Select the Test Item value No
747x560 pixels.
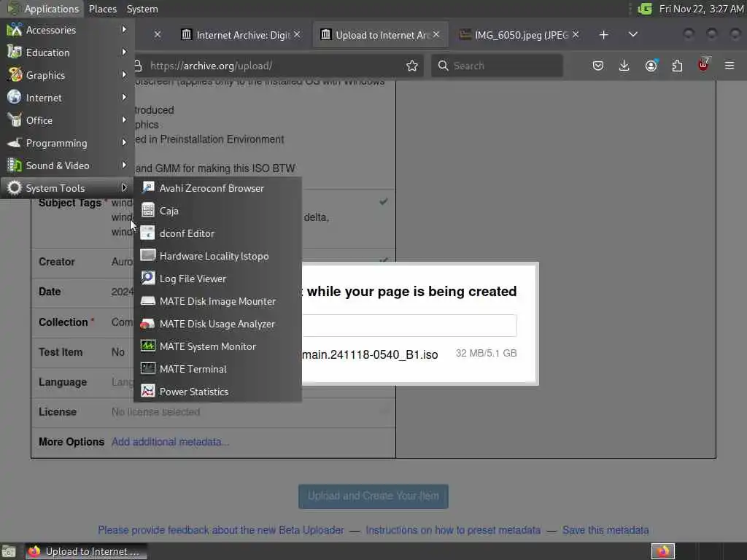(x=118, y=352)
